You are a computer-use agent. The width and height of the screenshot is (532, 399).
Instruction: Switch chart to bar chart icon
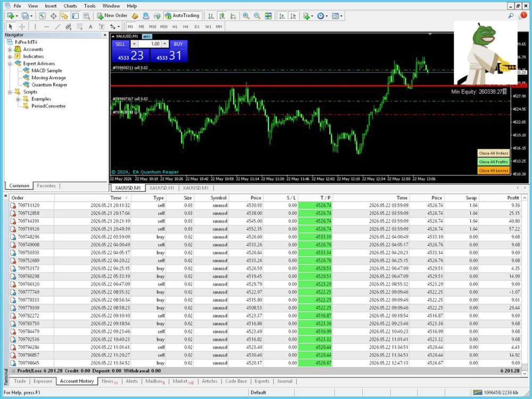(x=211, y=15)
